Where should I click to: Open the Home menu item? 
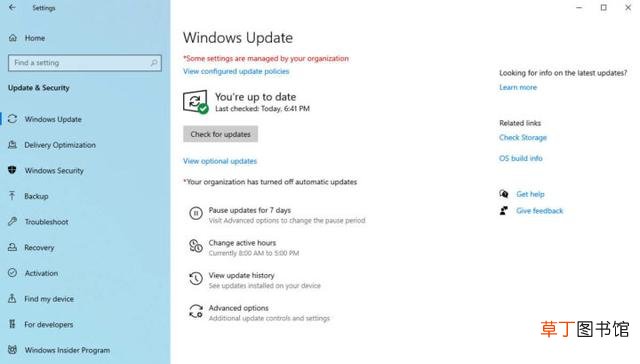tap(35, 38)
